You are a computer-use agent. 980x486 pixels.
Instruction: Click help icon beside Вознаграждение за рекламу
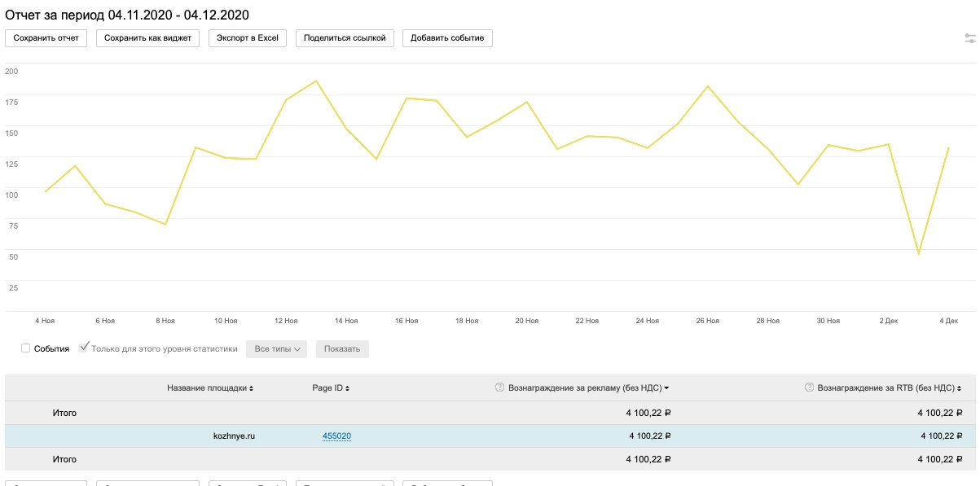tap(499, 388)
